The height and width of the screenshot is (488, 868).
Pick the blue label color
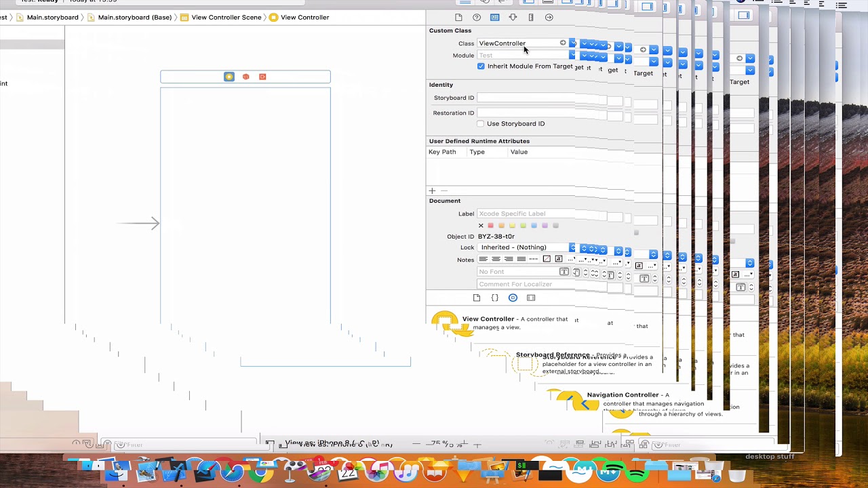(534, 226)
